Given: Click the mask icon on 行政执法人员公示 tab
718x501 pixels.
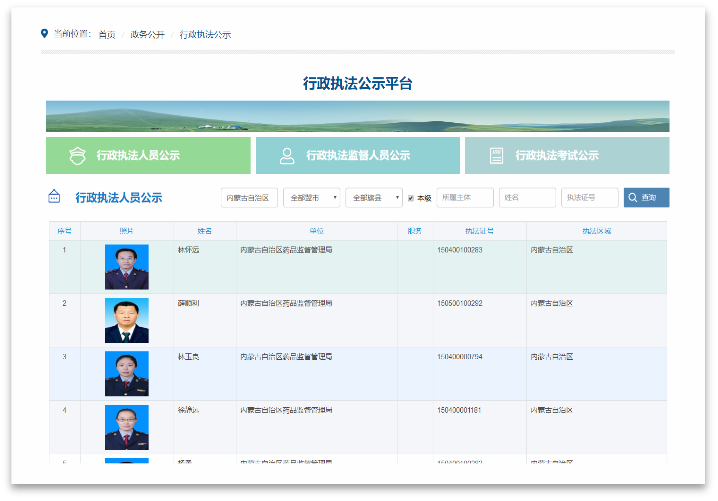Looking at the screenshot, I should click(77, 156).
